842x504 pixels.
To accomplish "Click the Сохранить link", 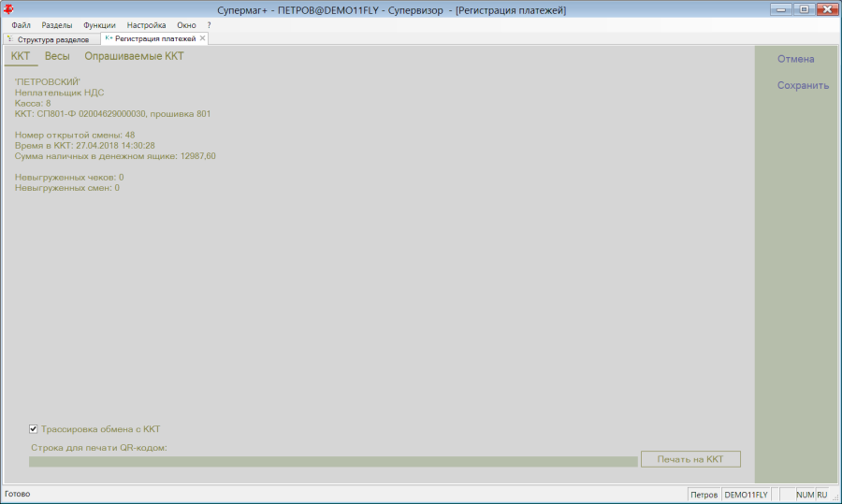I will (803, 85).
